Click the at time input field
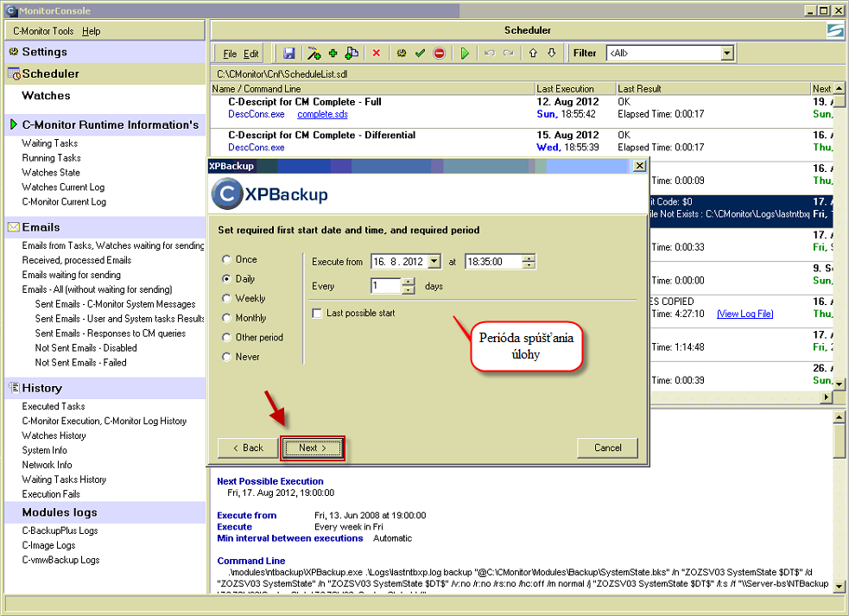Screen dimensions: 849x616 [494, 262]
